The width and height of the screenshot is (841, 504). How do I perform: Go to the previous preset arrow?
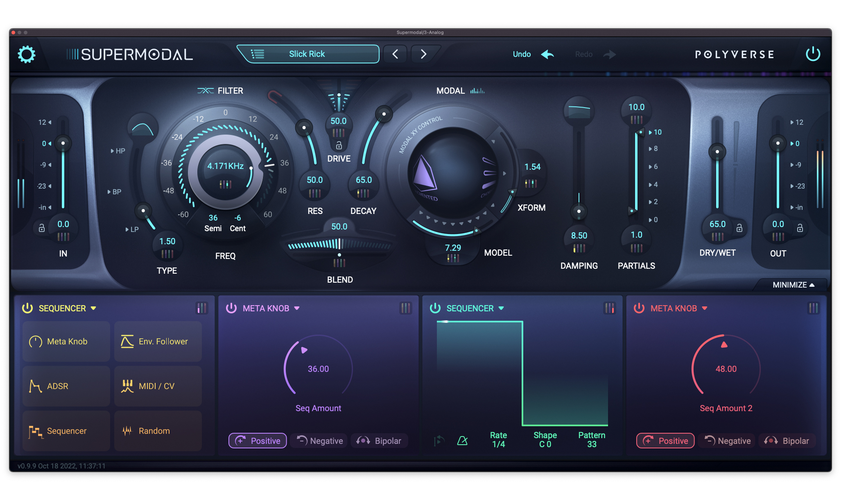[x=395, y=54]
